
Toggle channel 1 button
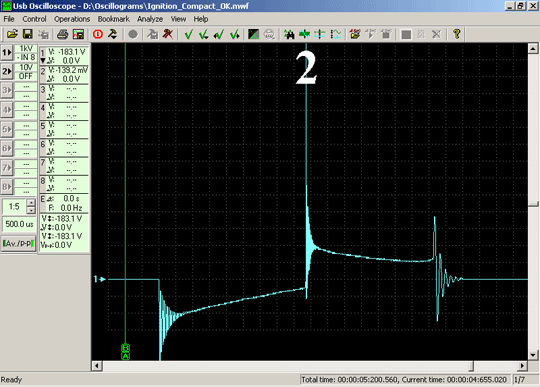(x=7, y=53)
